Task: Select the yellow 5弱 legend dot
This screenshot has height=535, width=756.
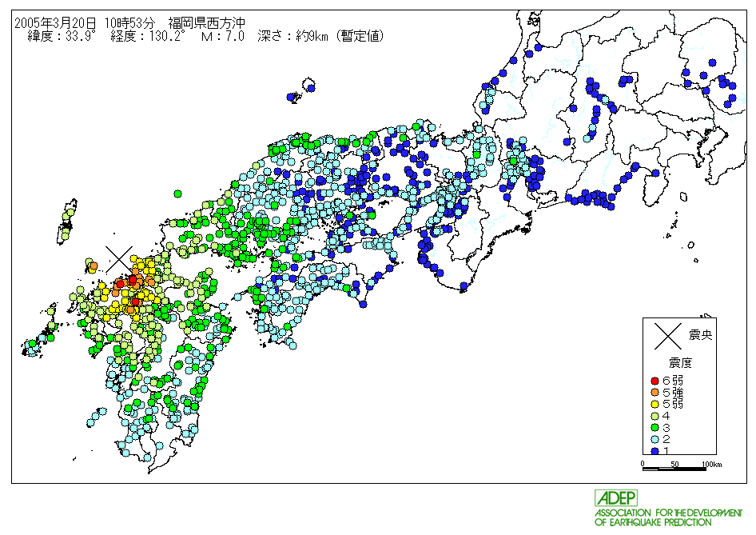Action: point(655,405)
